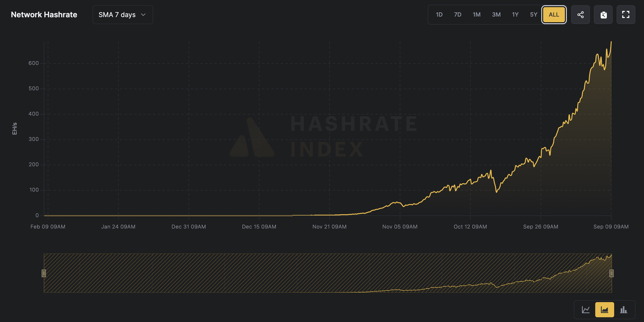Screen dimensions: 644x322
Task: Switch to 1M time range
Action: (x=477, y=15)
